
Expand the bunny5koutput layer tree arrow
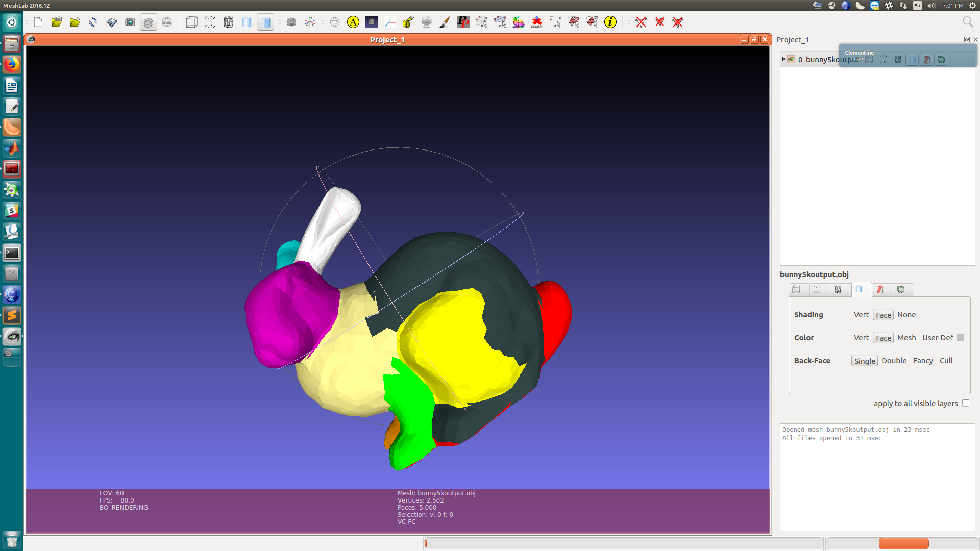tap(784, 59)
